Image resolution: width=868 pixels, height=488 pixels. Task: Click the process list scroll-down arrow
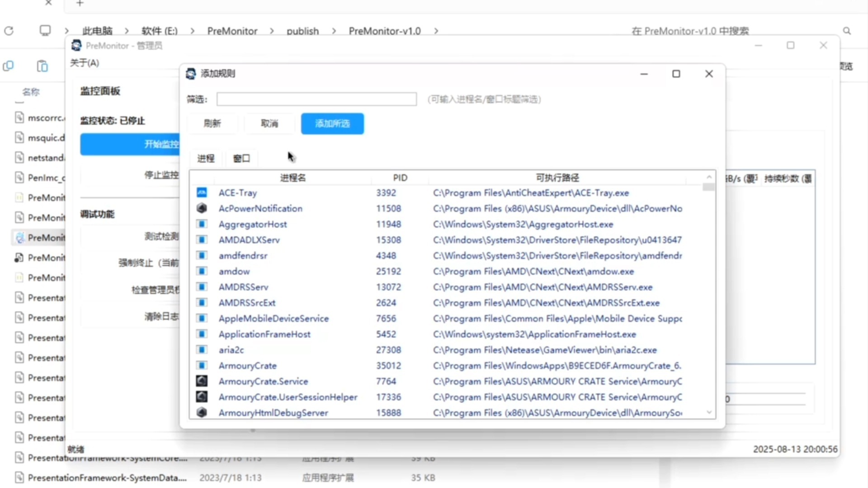pos(709,412)
